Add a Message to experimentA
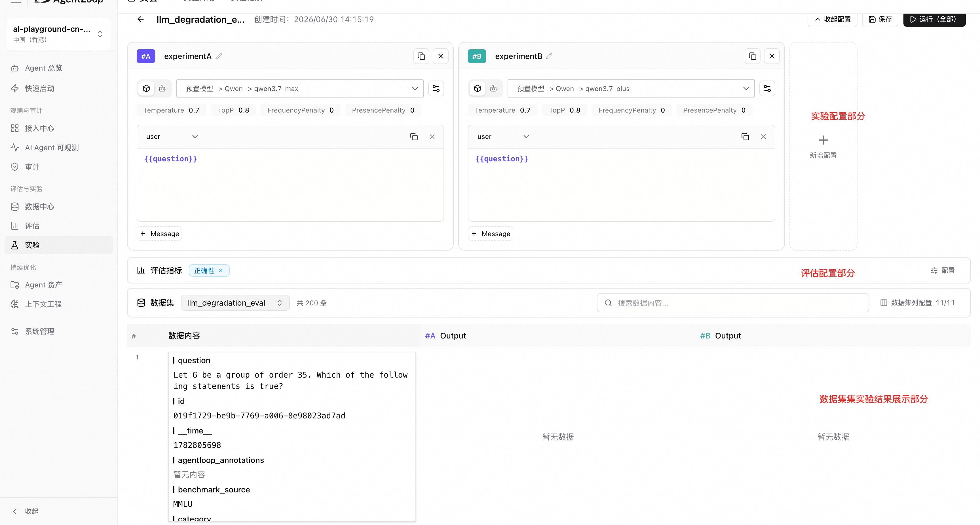980x525 pixels. tap(159, 234)
